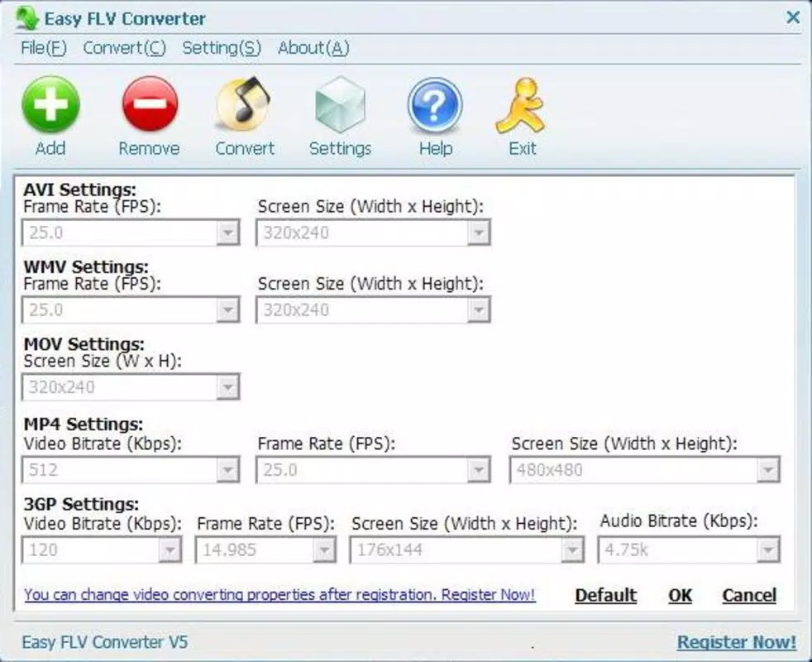Click the MOV Settings heading
Viewport: 812px width, 662px height.
coord(84,343)
